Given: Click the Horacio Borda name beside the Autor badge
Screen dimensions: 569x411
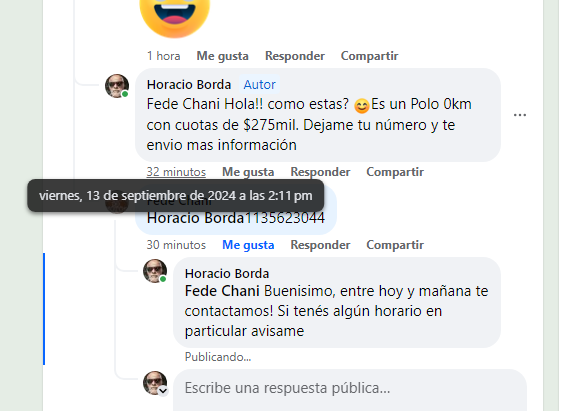Looking at the screenshot, I should pyautogui.click(x=189, y=85).
